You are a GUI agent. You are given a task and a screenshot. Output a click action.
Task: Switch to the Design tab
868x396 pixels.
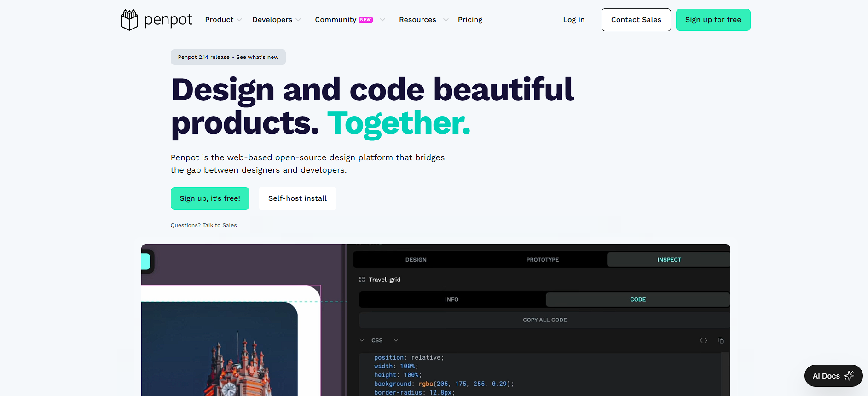416,260
